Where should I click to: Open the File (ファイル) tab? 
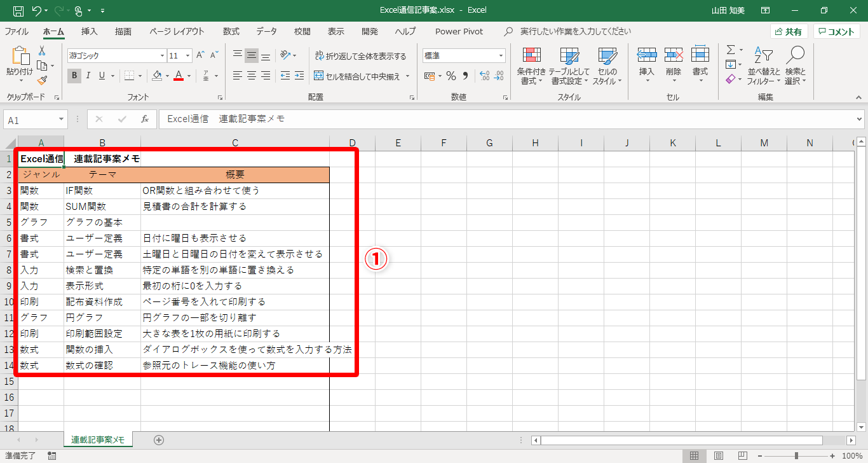17,31
